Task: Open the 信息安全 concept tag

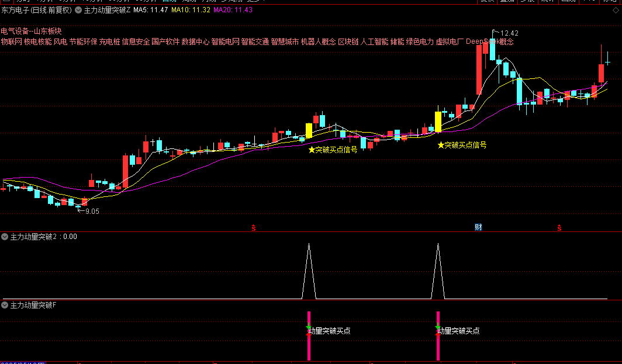Action: point(136,41)
